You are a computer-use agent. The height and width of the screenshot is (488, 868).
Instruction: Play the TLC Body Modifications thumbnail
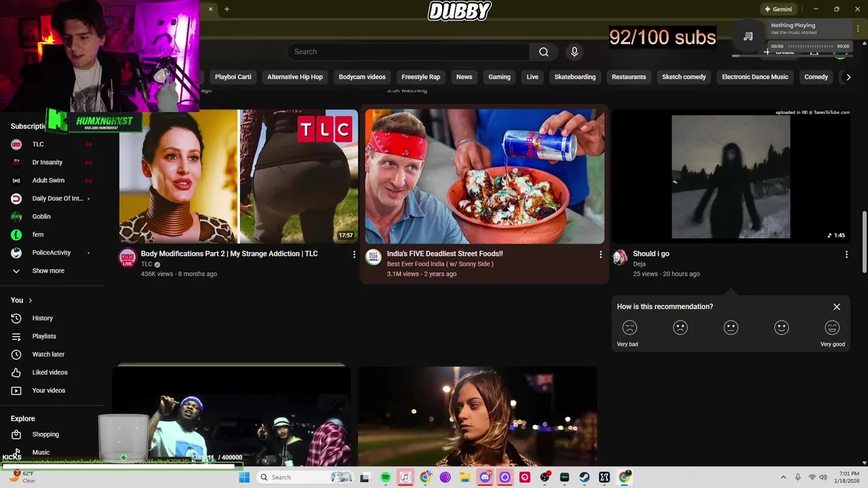click(239, 176)
